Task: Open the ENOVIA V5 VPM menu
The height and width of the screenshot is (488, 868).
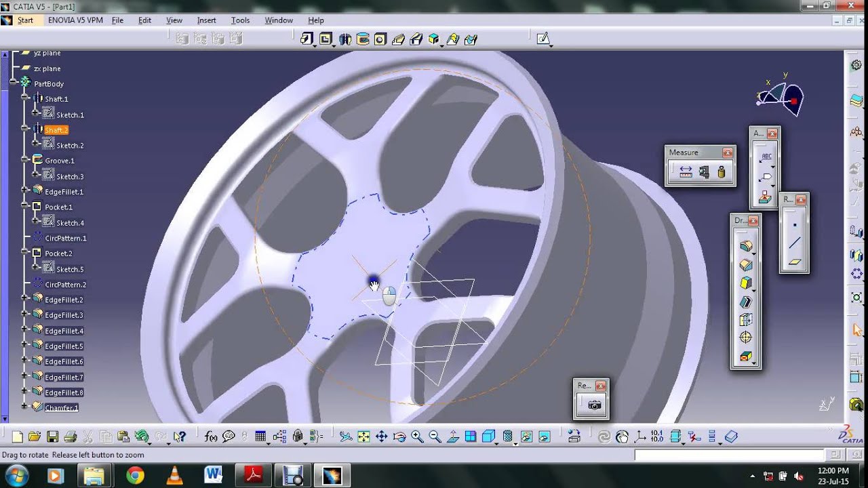Action: click(x=75, y=20)
